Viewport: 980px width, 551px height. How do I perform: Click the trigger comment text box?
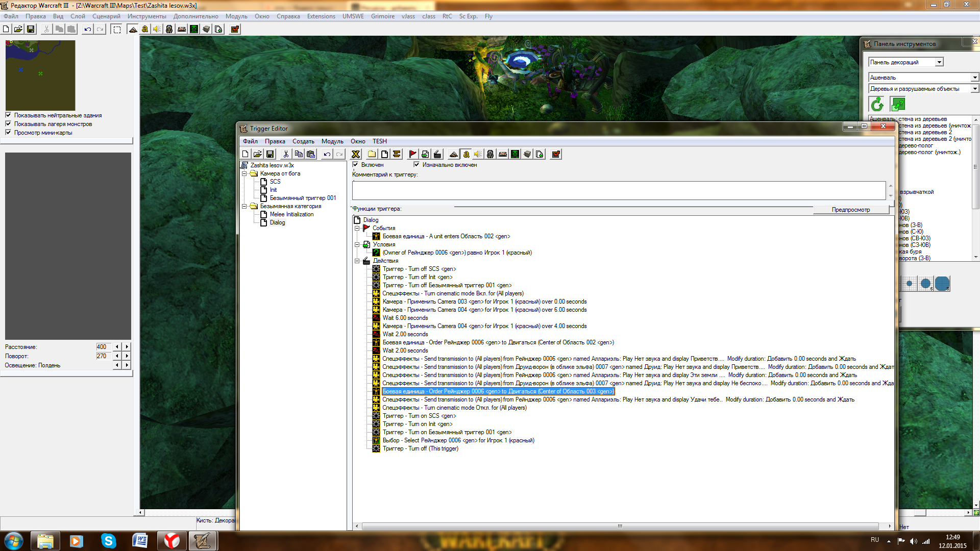coord(619,190)
